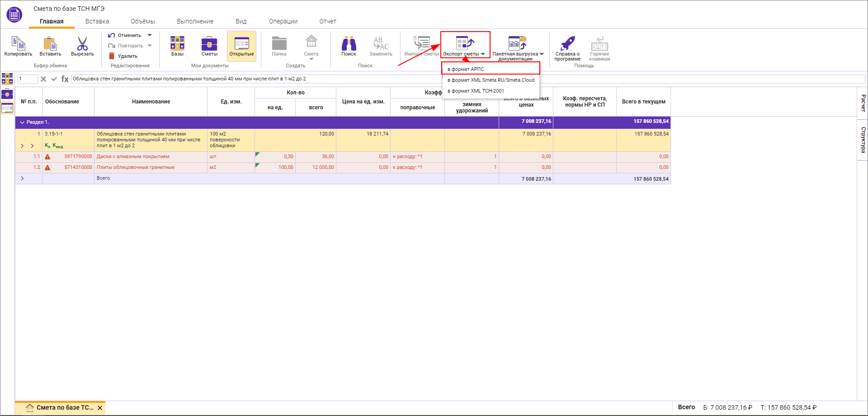Click the Вставить (paste) icon
This screenshot has width=868, height=416.
pyautogui.click(x=50, y=43)
